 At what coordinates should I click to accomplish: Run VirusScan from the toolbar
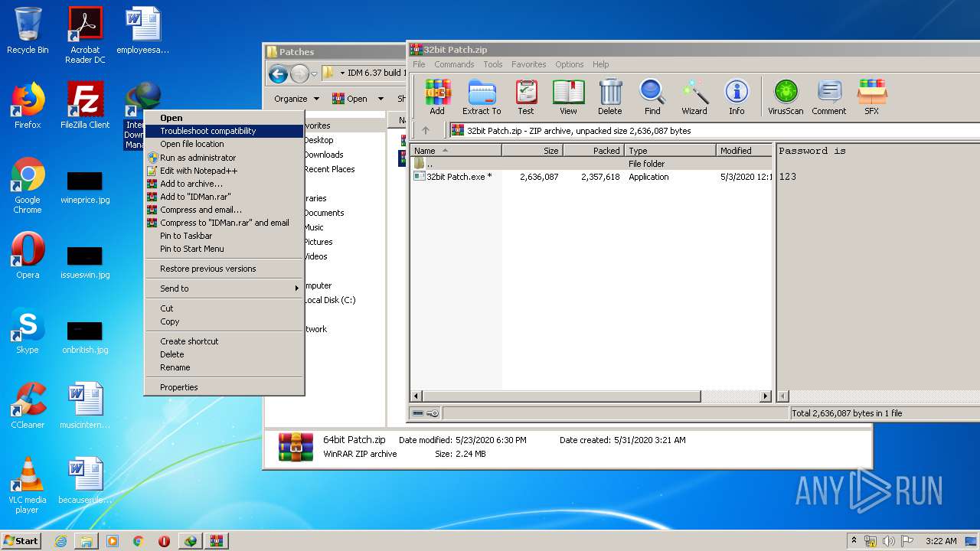tap(786, 96)
